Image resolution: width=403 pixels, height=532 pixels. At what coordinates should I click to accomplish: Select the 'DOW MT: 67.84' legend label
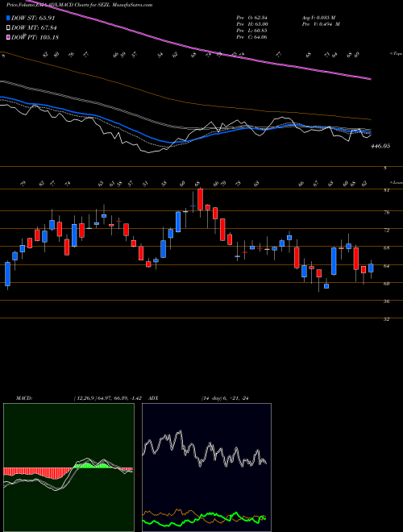coord(34,28)
